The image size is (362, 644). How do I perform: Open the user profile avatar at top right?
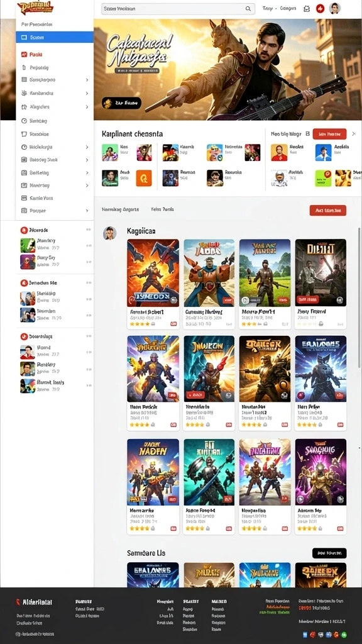coord(335,8)
